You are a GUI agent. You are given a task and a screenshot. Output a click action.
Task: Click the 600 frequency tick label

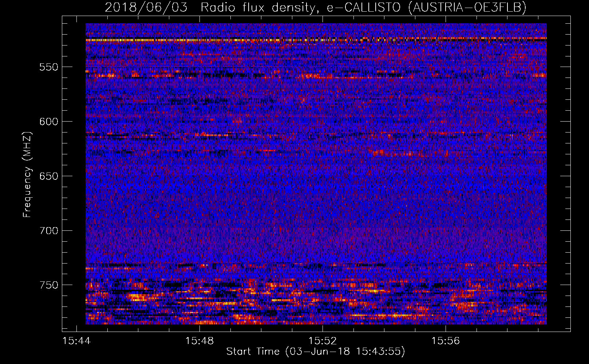49,122
